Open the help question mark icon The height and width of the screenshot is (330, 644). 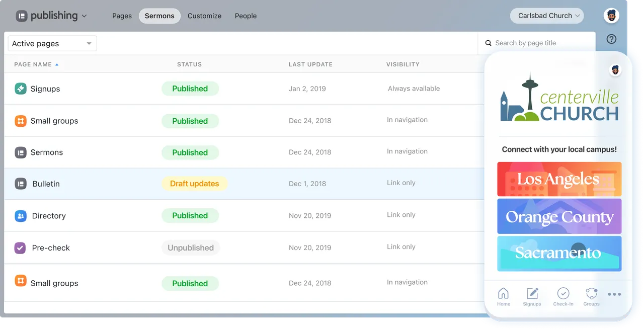(611, 39)
